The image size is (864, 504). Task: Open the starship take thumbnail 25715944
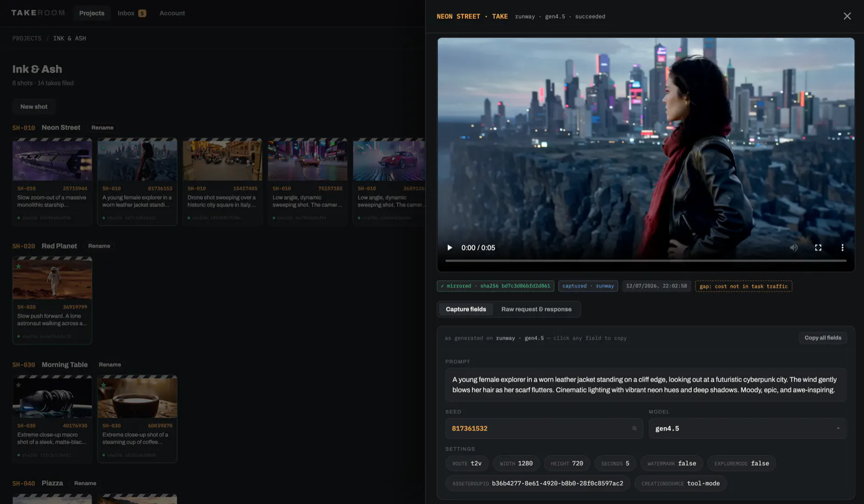tap(52, 160)
